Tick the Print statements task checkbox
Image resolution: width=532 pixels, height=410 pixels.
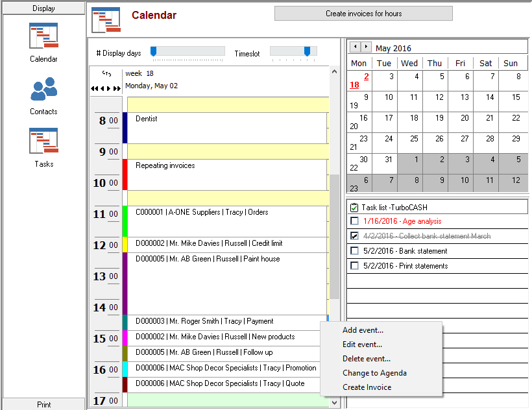(x=354, y=266)
